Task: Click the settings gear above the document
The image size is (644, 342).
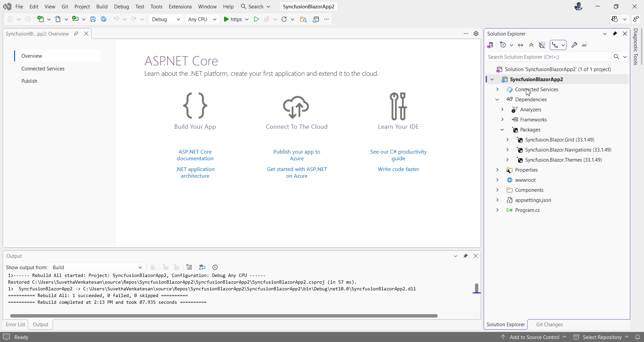Action: coord(476,34)
